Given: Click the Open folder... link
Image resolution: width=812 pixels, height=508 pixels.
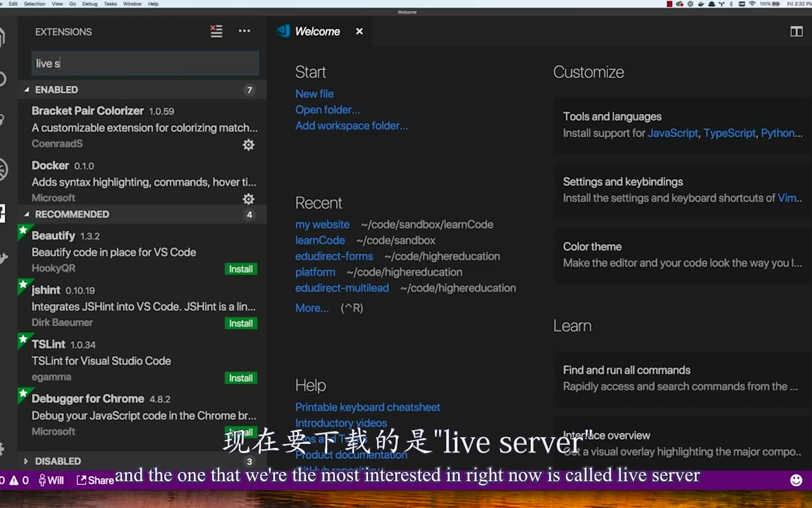Looking at the screenshot, I should click(x=328, y=110).
